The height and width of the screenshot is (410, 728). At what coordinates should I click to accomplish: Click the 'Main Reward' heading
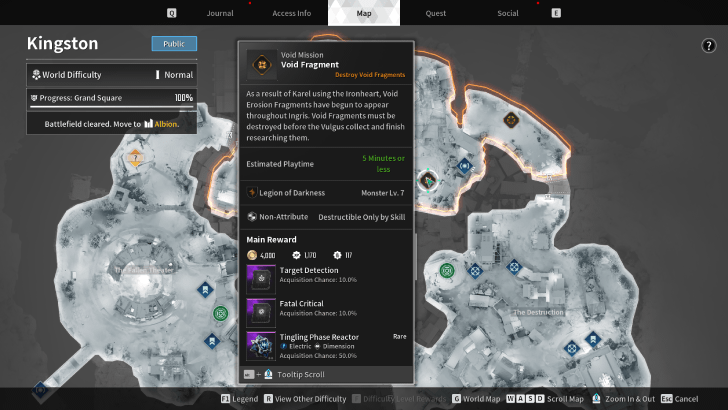point(271,240)
